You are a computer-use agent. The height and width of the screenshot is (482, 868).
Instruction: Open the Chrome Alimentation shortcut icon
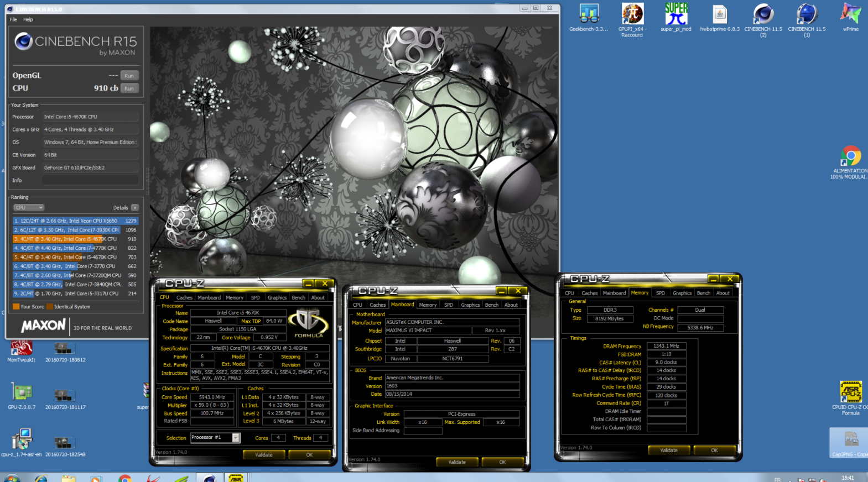click(x=851, y=162)
